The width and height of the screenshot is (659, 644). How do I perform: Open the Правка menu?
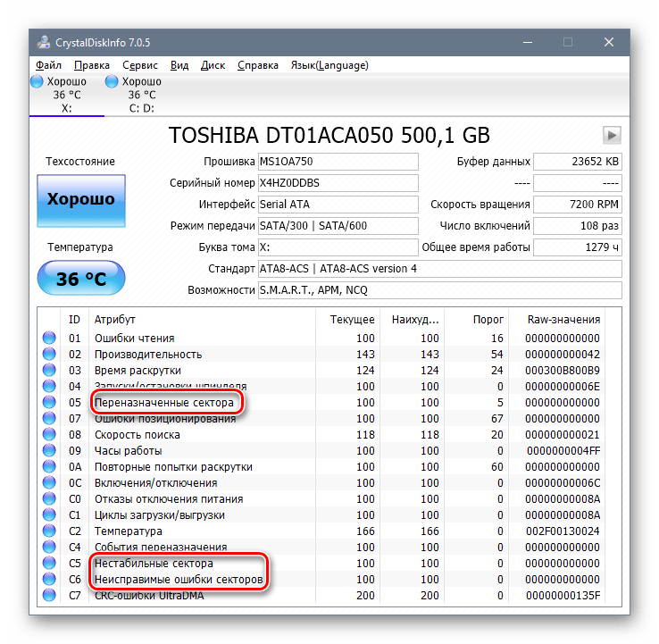(x=92, y=65)
